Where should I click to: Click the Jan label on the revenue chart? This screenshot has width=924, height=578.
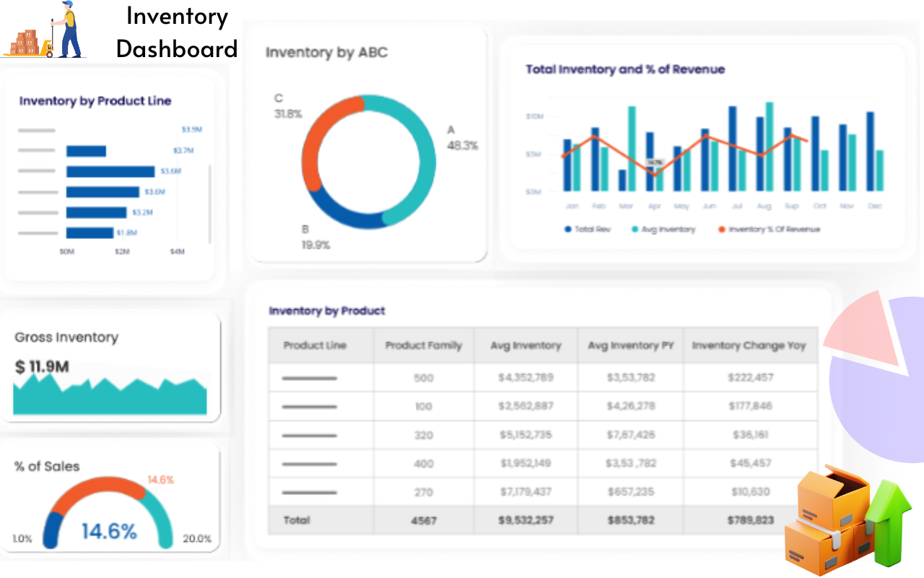572,206
